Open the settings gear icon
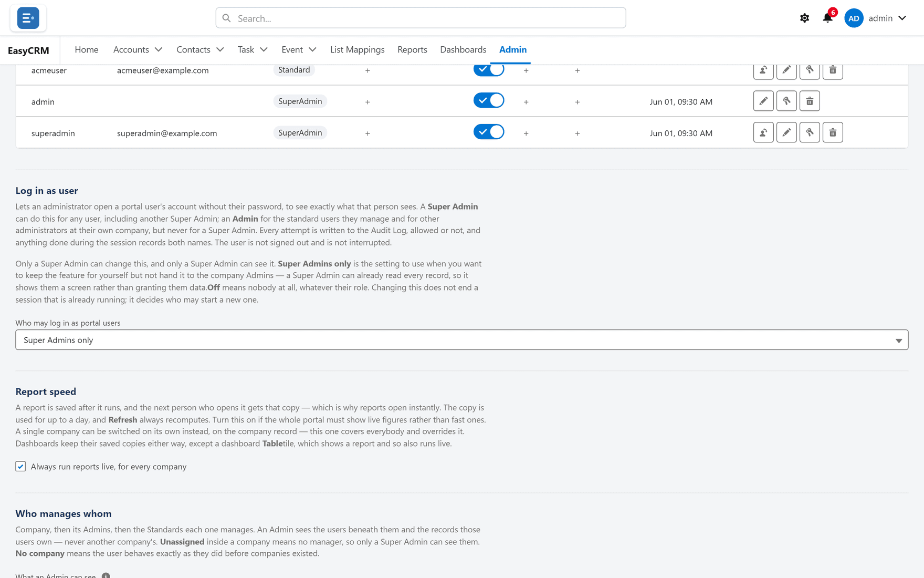The image size is (924, 578). 804,18
